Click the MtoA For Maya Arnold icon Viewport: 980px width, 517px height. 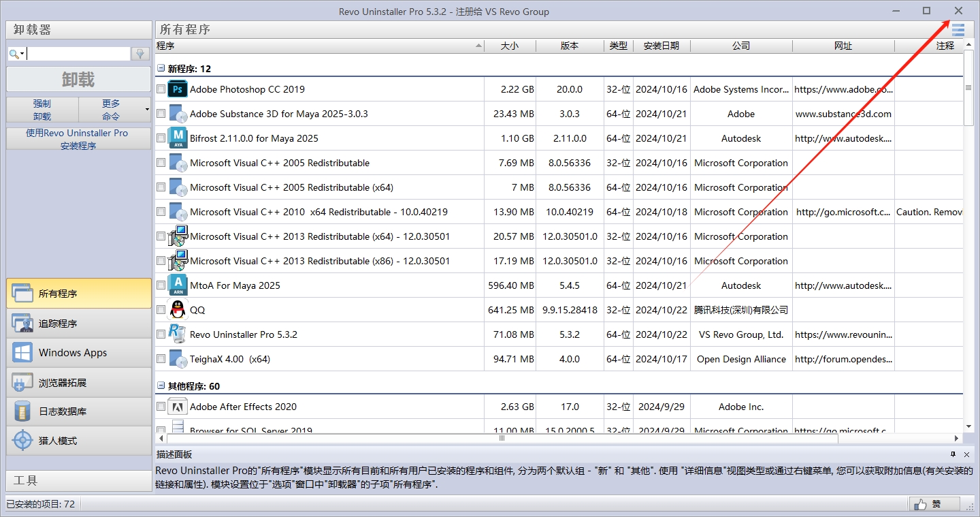click(x=177, y=285)
